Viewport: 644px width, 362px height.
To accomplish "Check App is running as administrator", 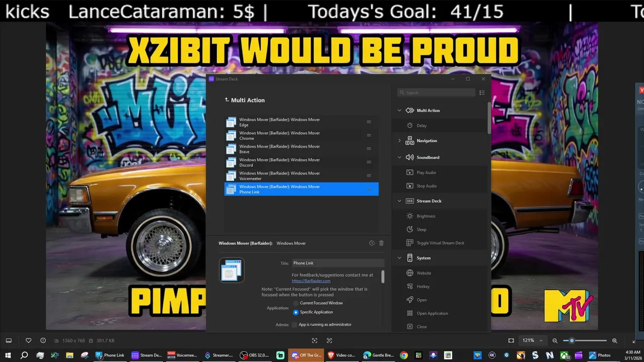I will (x=295, y=325).
